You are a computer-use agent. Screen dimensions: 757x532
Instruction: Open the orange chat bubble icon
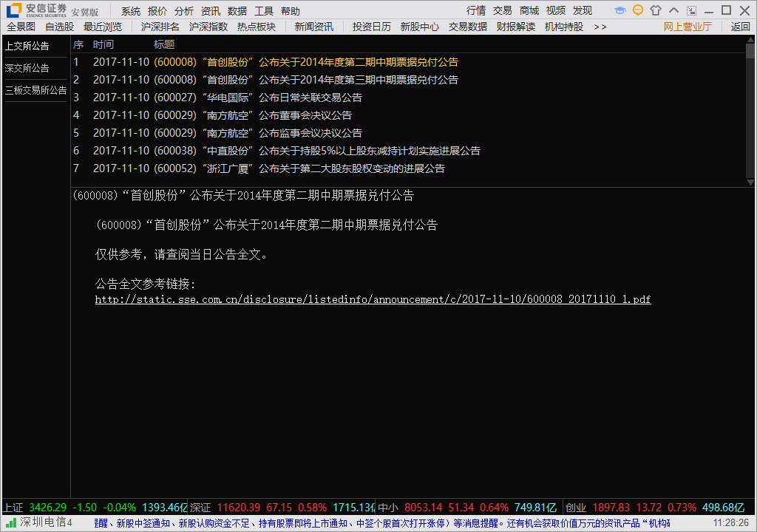click(638, 10)
